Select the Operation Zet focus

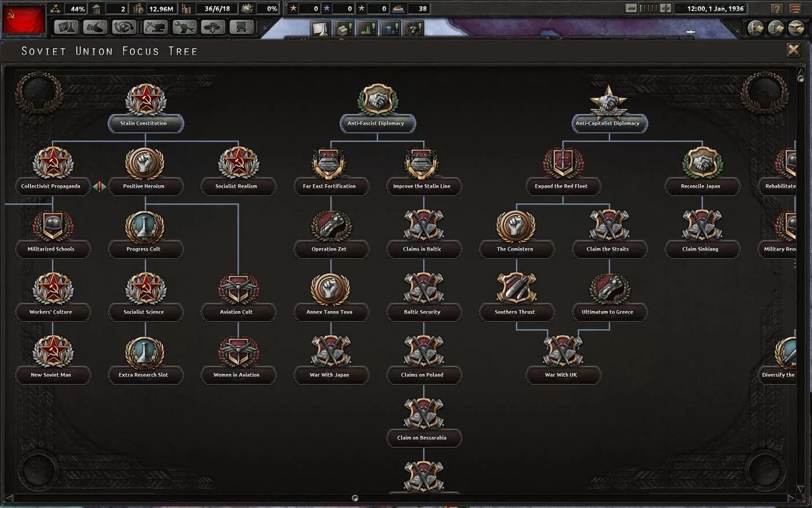tap(331, 234)
